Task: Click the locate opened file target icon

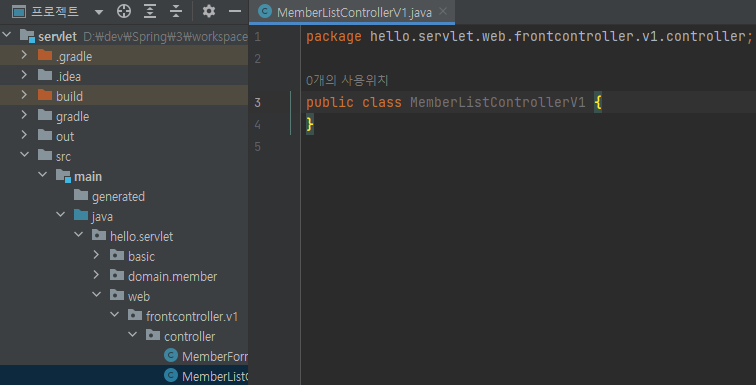Action: 124,12
